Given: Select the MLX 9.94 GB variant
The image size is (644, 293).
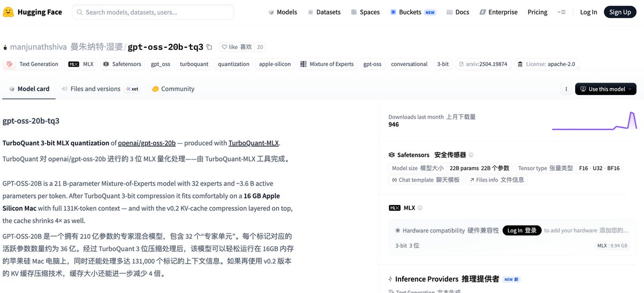Looking at the screenshot, I should pyautogui.click(x=612, y=245).
